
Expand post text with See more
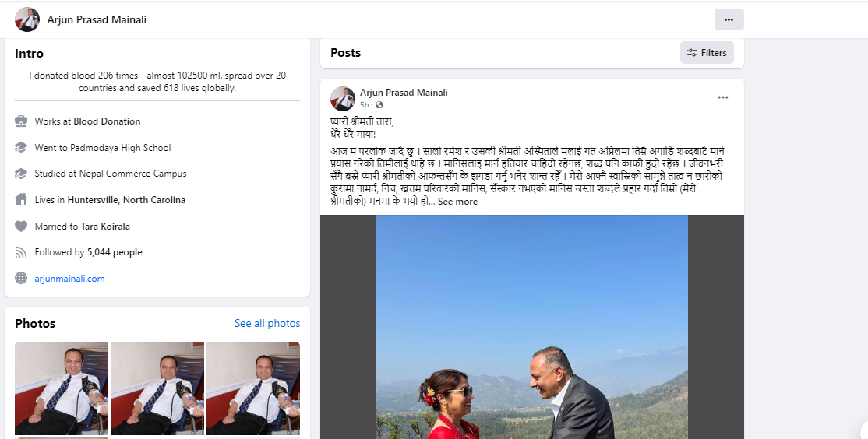(x=458, y=202)
